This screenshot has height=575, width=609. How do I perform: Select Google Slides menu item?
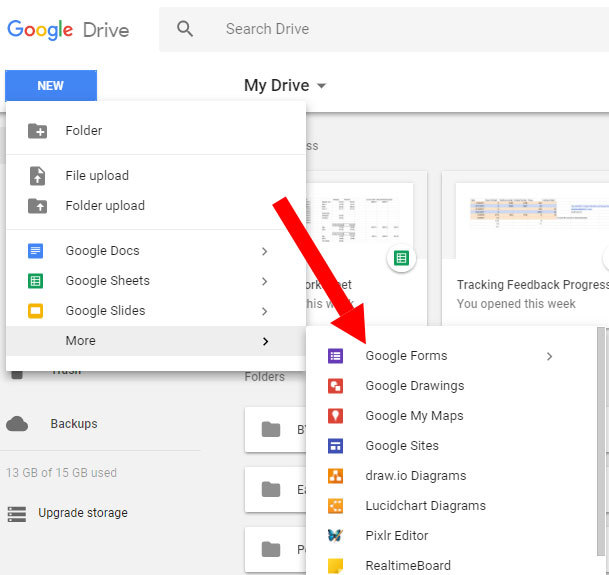156,311
